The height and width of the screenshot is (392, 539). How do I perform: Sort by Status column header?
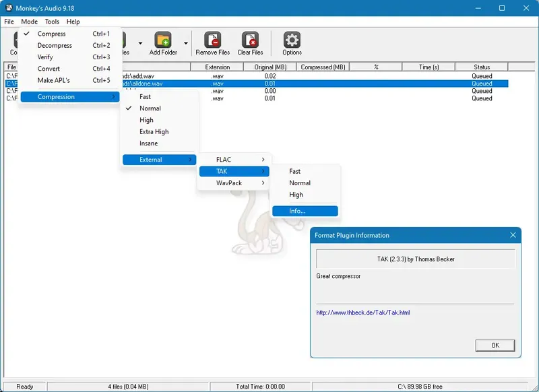[482, 67]
